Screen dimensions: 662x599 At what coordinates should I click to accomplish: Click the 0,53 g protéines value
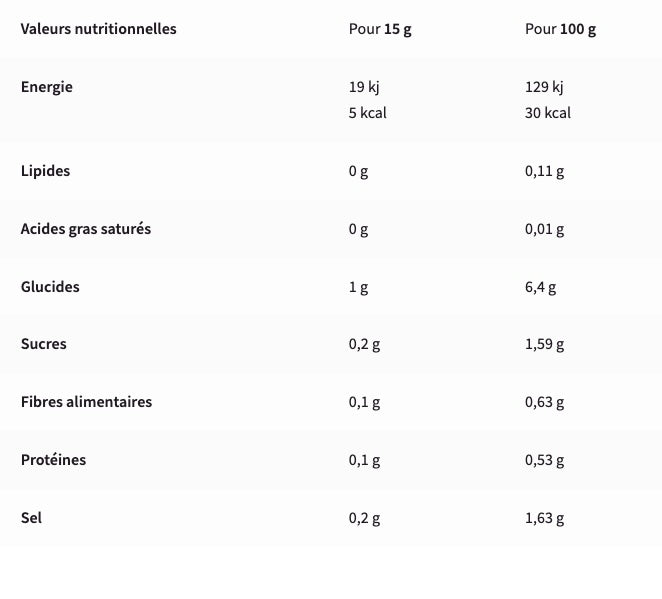544,461
